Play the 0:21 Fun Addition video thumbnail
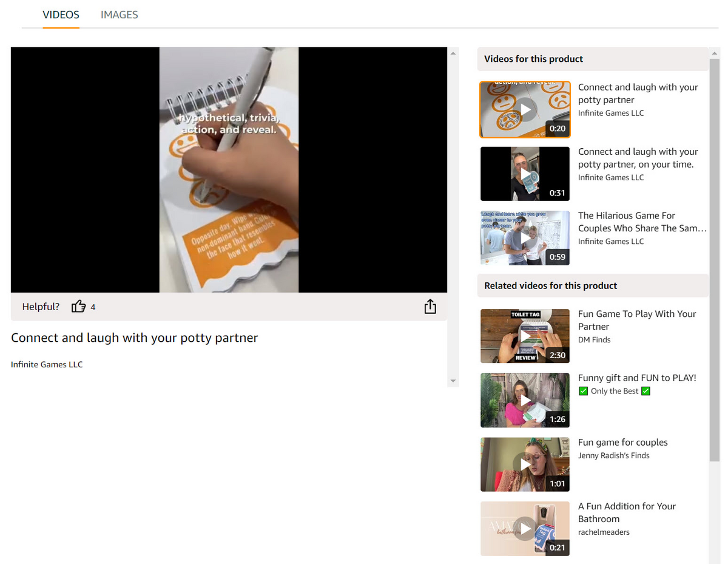 [x=525, y=528]
